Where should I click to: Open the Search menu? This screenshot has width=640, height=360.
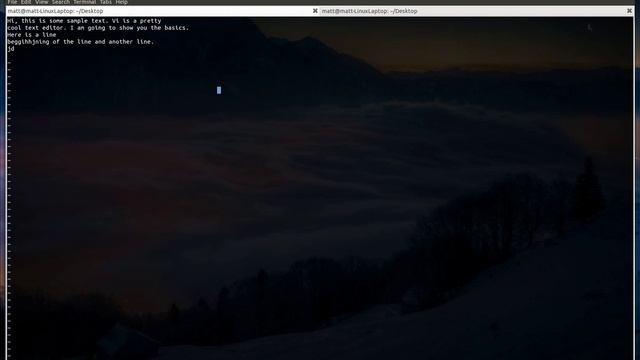click(60, 2)
